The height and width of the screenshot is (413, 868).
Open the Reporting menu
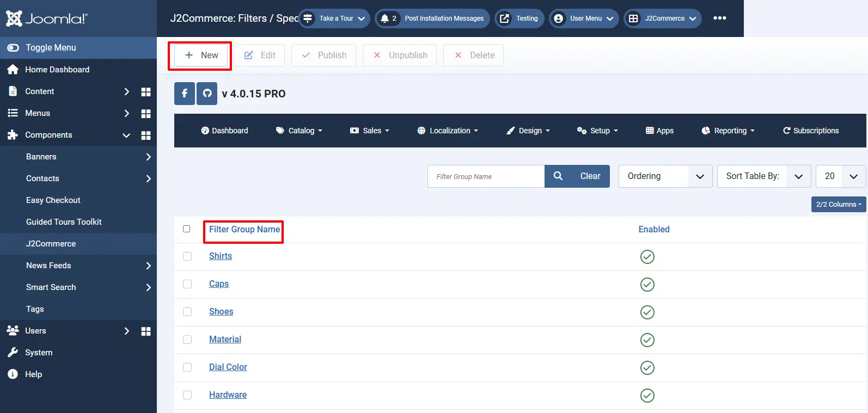728,131
